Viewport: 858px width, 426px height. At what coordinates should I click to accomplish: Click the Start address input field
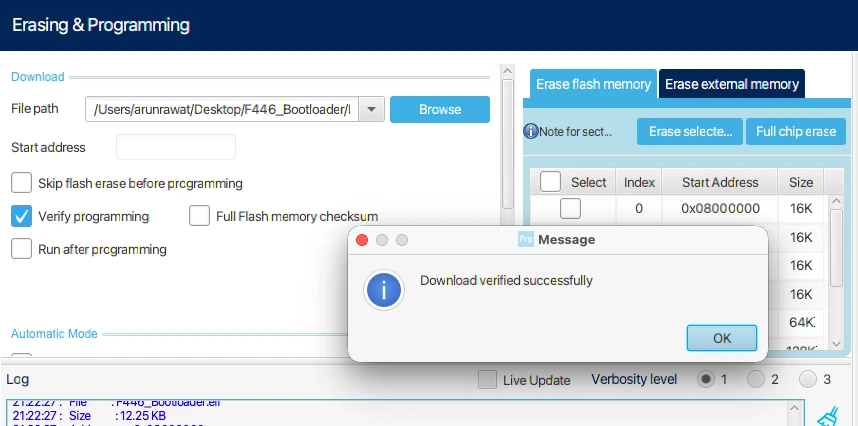pos(175,147)
